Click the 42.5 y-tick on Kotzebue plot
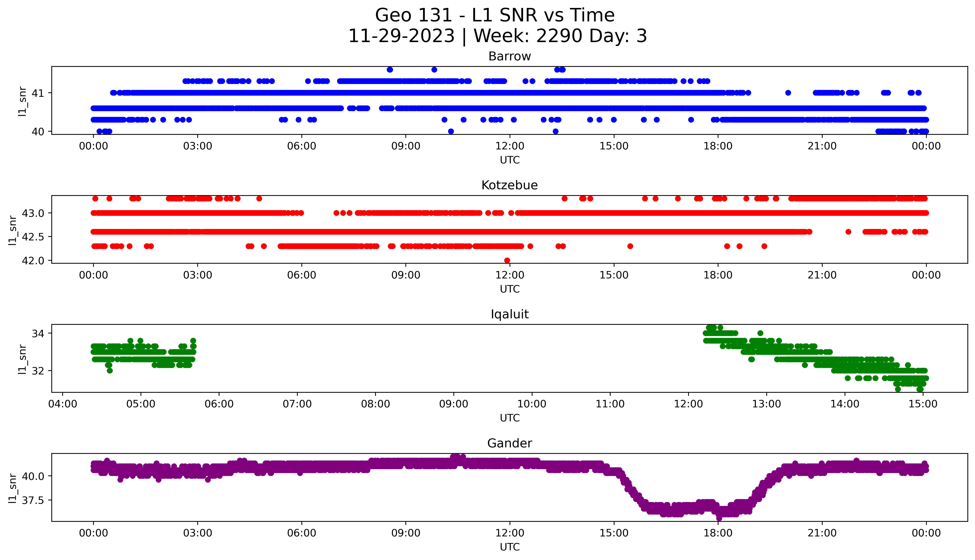 pos(33,237)
